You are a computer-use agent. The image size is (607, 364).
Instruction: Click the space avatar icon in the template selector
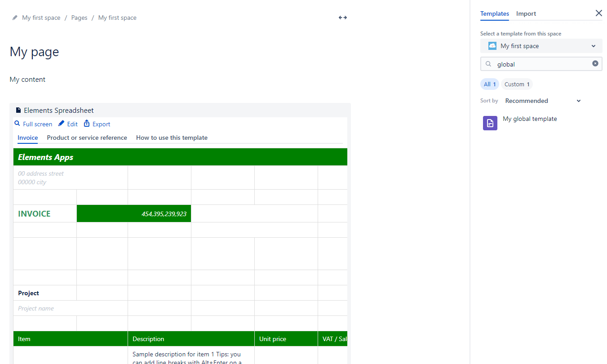click(492, 45)
